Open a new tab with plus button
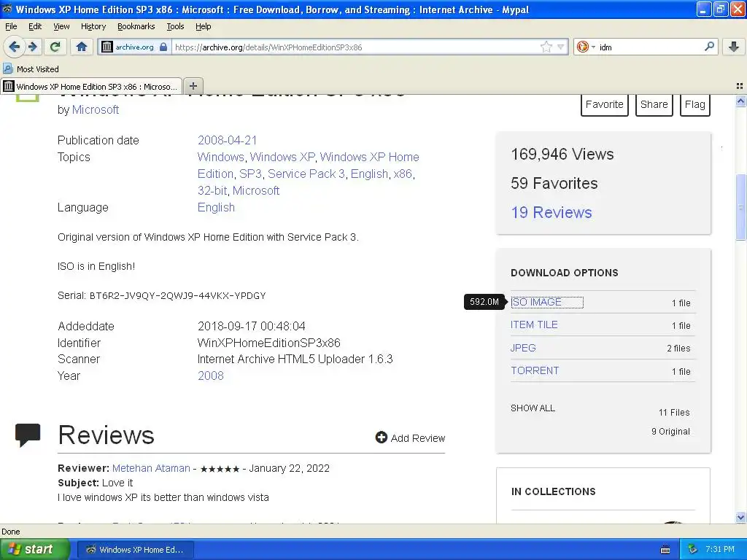The width and height of the screenshot is (747, 560). point(193,86)
